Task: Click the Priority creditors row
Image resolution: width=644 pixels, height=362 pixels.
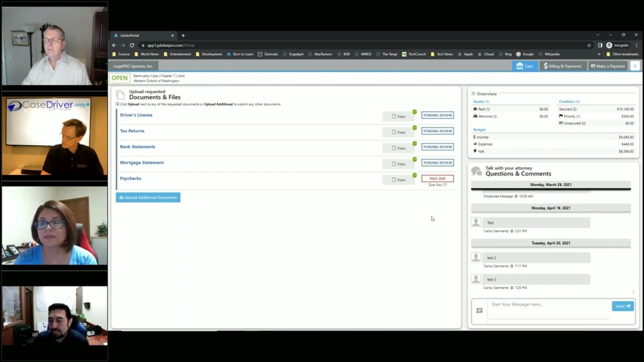Action: tap(596, 116)
